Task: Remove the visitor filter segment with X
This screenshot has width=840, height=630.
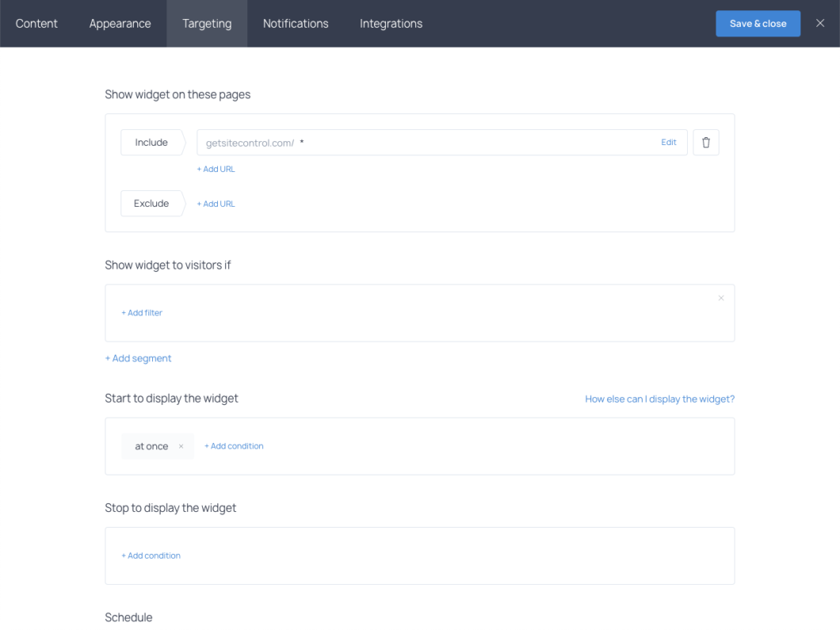Action: [x=720, y=299]
